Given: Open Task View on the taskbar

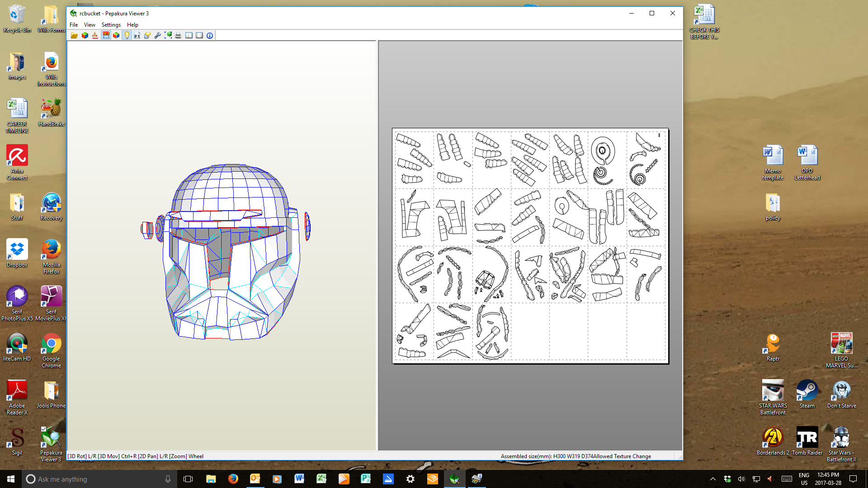Looking at the screenshot, I should coord(188,479).
